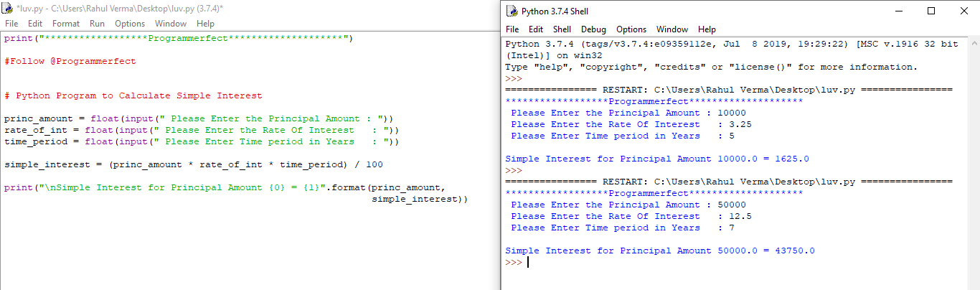Open Options menu in Python Shell window
The width and height of the screenshot is (980, 290).
click(x=631, y=29)
